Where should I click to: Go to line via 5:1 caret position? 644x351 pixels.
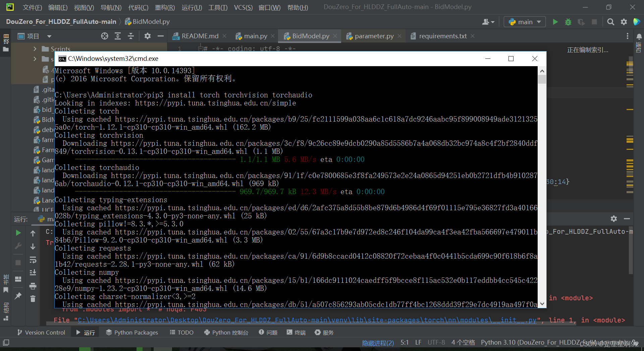click(x=405, y=343)
